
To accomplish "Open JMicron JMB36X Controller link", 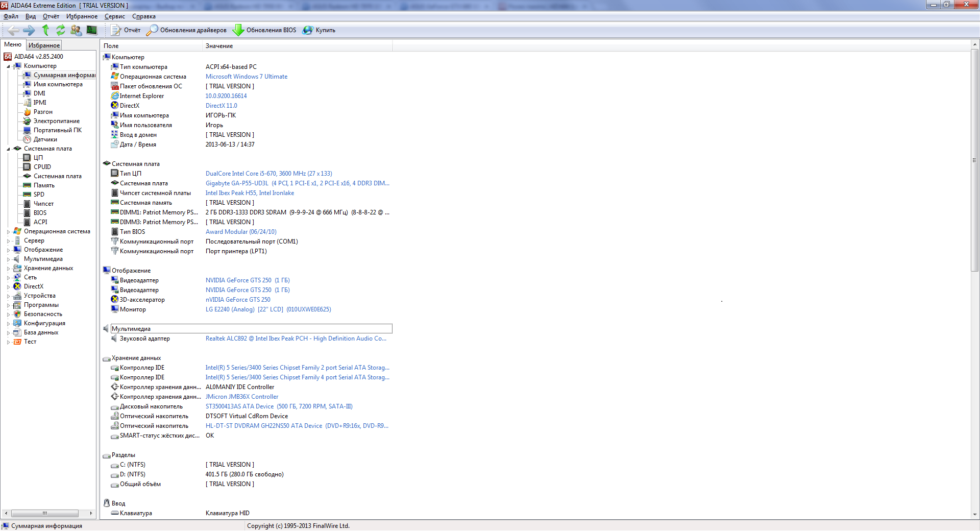I will (242, 397).
